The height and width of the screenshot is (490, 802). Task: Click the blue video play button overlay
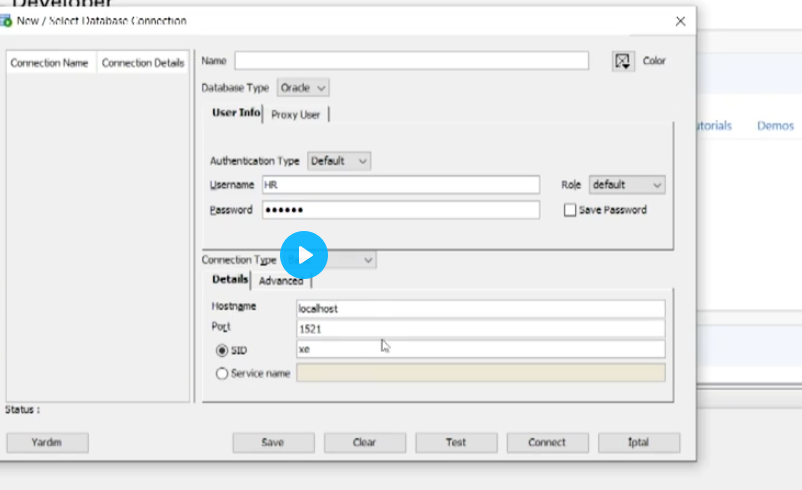pos(304,255)
